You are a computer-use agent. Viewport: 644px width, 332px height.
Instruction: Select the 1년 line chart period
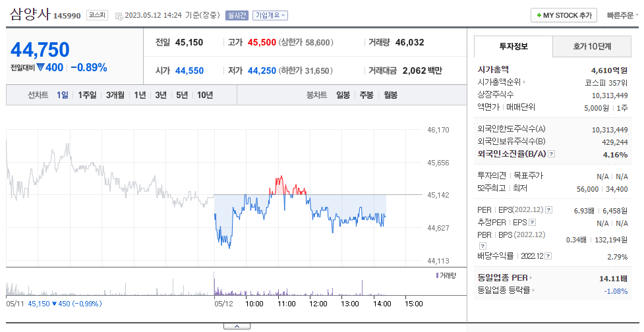click(x=140, y=96)
